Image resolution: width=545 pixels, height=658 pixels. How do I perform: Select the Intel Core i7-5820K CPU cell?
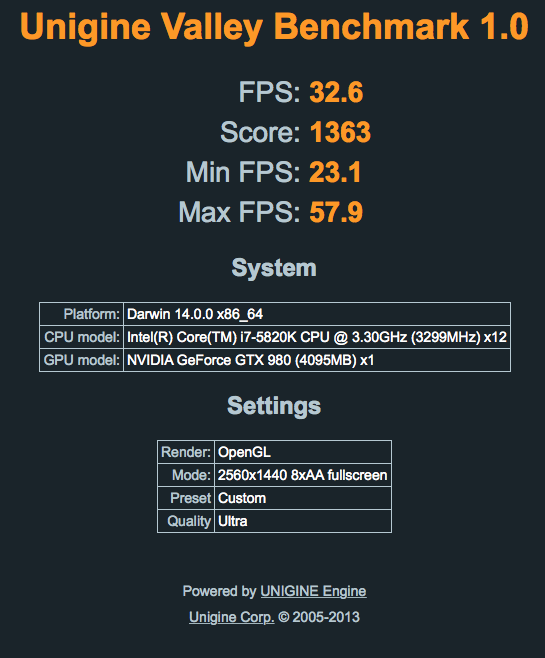[317, 337]
